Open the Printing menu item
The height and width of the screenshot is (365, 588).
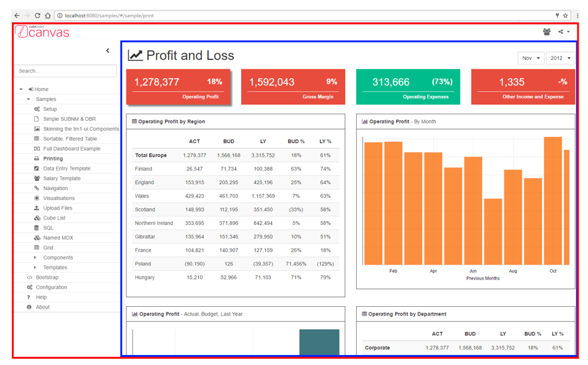[53, 159]
